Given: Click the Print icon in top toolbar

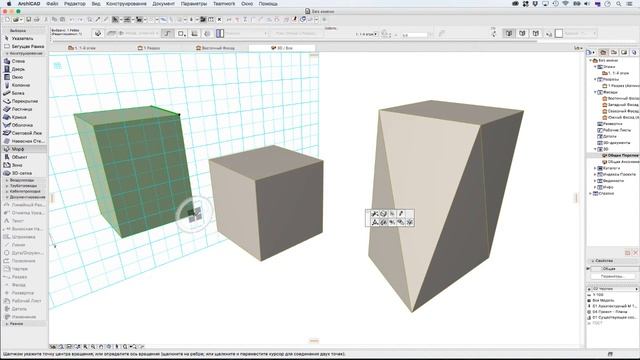Looking at the screenshot, I should click(36, 20).
